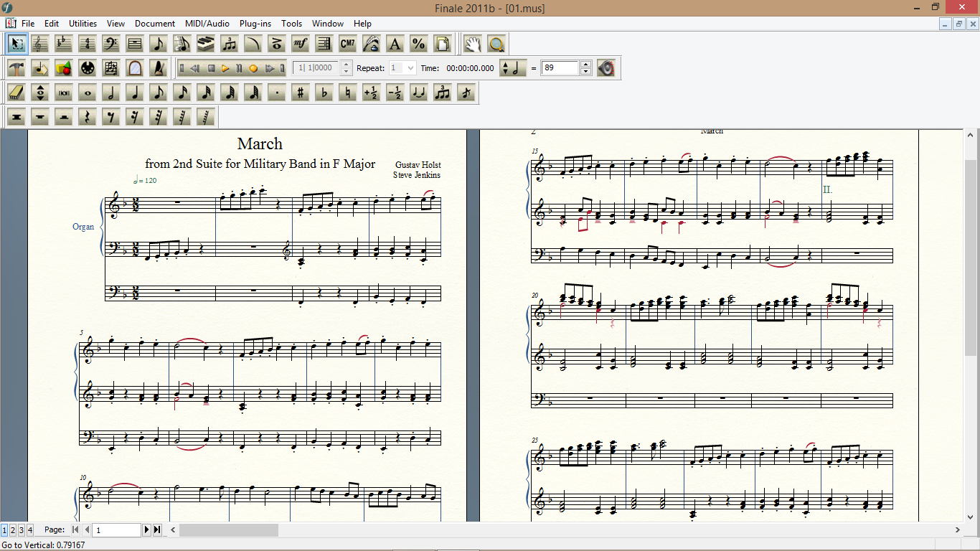The image size is (980, 551).
Task: Select the MIDI tool
Action: [88, 68]
